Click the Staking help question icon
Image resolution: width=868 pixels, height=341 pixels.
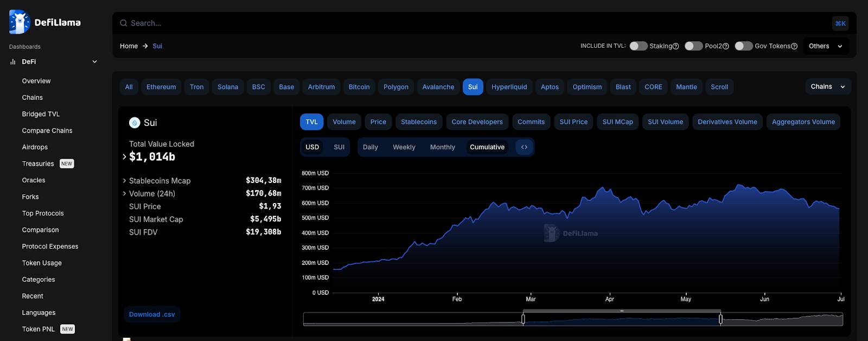pos(676,46)
